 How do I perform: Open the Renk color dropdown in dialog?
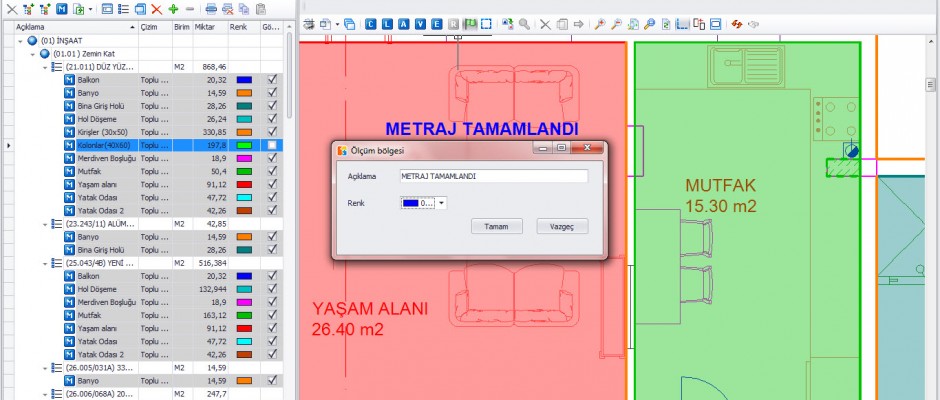pyautogui.click(x=441, y=203)
